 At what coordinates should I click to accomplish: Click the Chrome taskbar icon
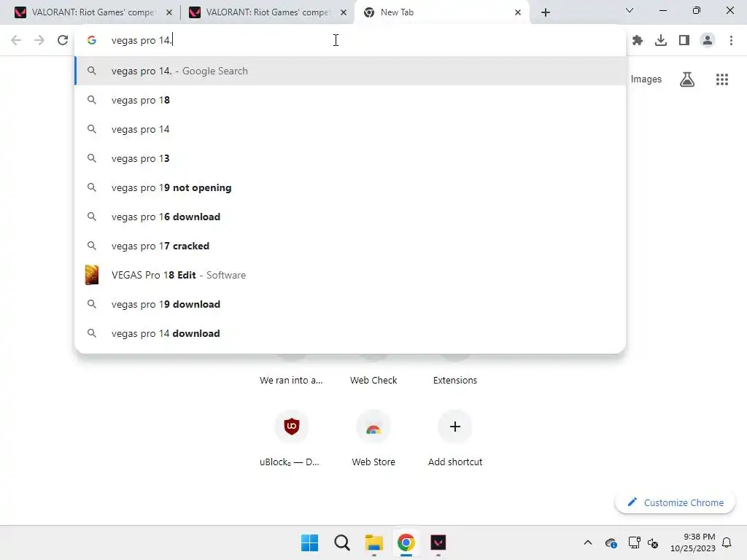coord(406,542)
